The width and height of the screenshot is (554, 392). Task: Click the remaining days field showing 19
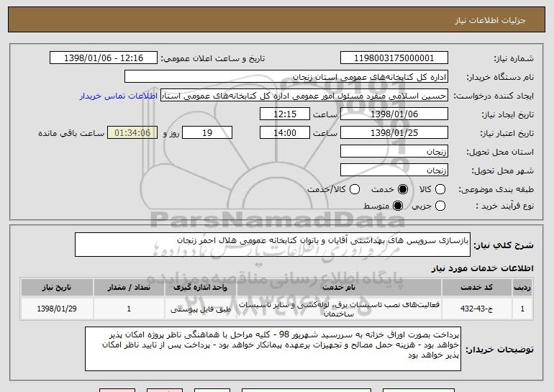click(x=207, y=133)
